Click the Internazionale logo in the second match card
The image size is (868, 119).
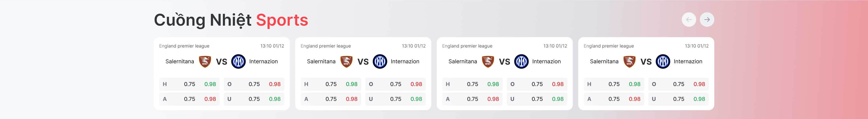point(380,62)
